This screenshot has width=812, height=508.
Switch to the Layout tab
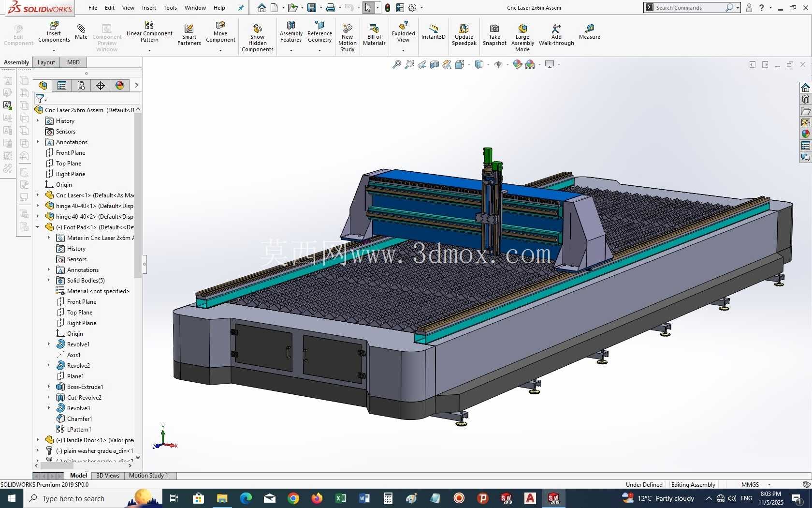pos(46,62)
